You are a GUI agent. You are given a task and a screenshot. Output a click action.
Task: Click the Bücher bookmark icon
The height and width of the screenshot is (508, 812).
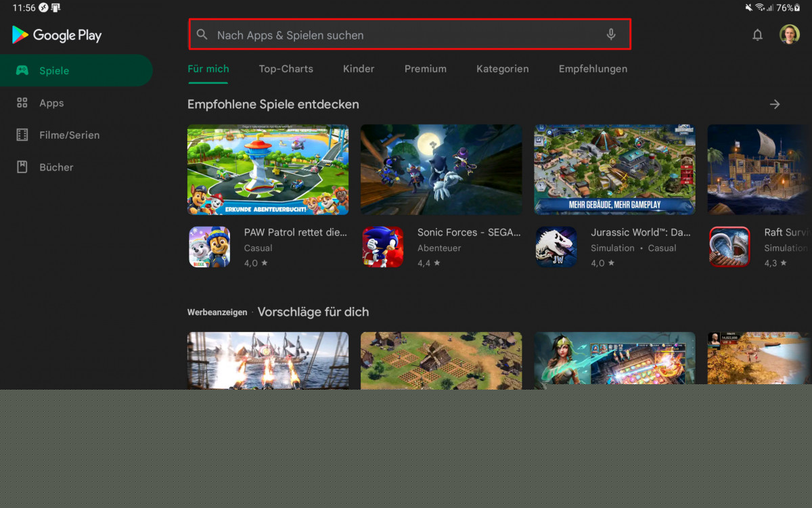pyautogui.click(x=22, y=167)
